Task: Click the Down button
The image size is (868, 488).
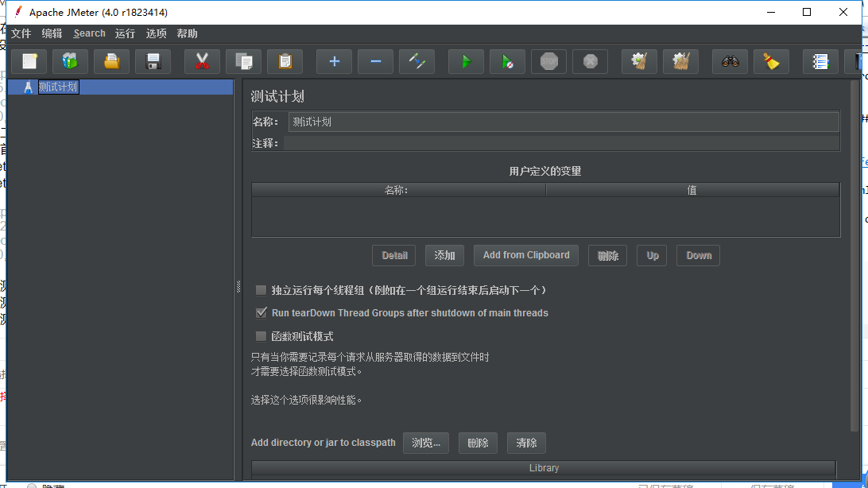Action: (x=698, y=256)
